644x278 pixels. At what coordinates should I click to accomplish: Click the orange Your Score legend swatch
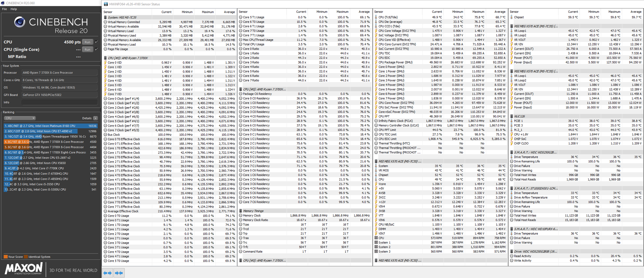pyautogui.click(x=5, y=257)
